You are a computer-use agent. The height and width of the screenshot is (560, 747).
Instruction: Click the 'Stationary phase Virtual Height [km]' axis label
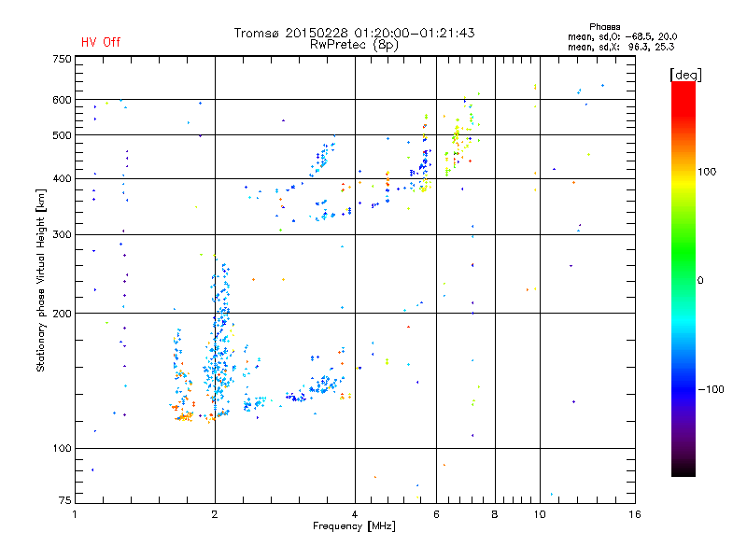(x=41, y=280)
